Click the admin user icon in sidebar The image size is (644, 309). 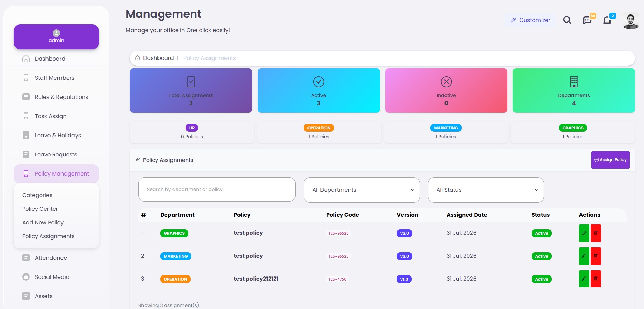point(56,33)
